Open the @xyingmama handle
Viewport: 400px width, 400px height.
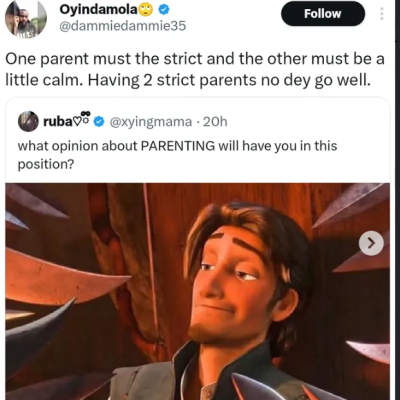(x=151, y=122)
